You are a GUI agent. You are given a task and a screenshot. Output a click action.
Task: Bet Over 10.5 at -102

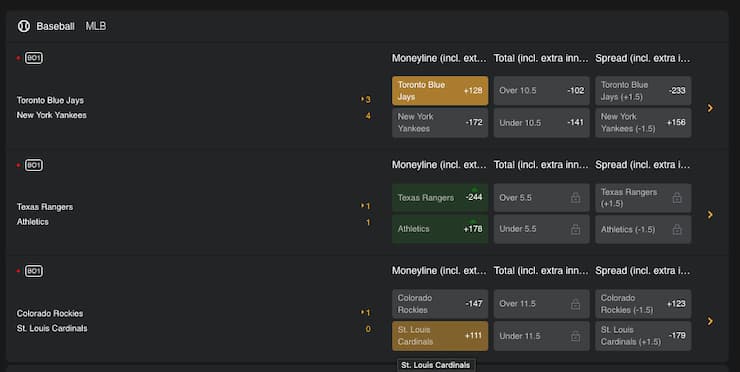coord(541,91)
